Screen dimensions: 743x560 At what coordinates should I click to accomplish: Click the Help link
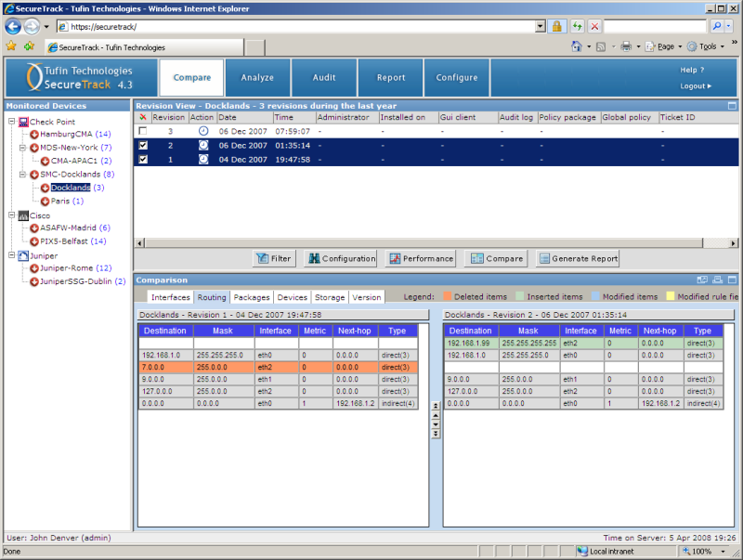[692, 71]
